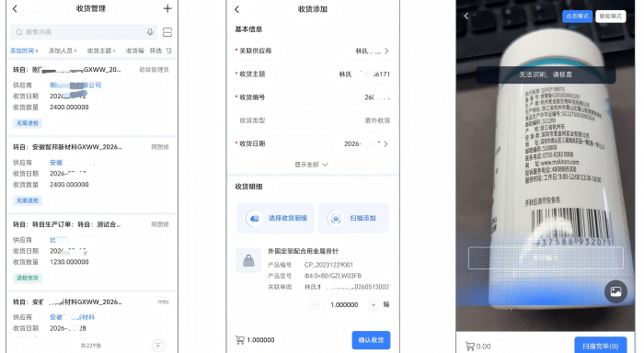
Task: Sort by 添加时间
Action: (x=24, y=51)
